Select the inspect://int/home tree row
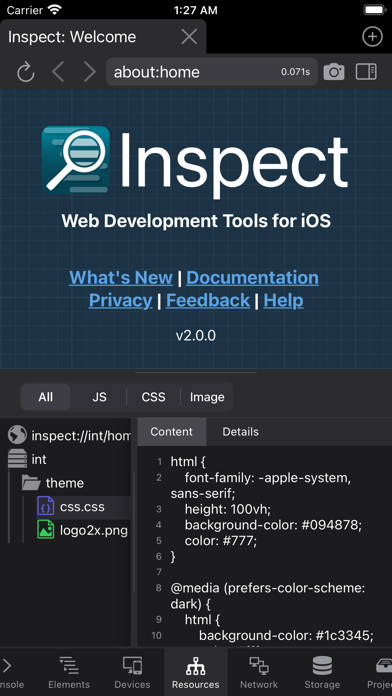This screenshot has width=392, height=696. tap(65, 436)
